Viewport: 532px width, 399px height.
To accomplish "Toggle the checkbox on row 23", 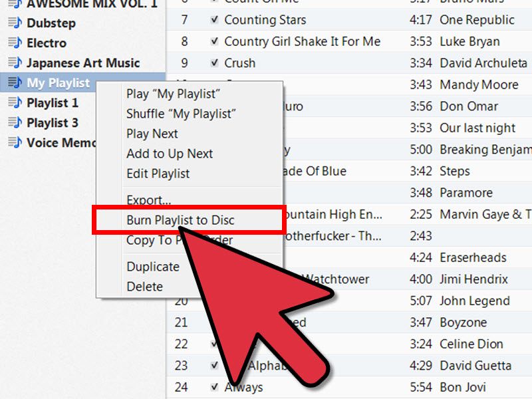I will (214, 365).
